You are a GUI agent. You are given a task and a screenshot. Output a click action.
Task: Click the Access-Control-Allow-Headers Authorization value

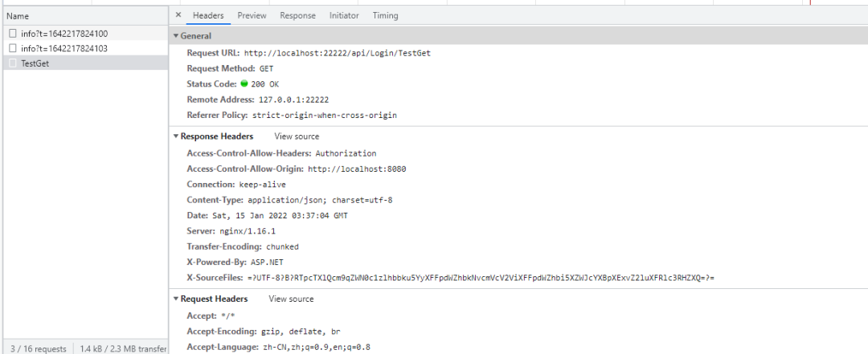coord(346,153)
